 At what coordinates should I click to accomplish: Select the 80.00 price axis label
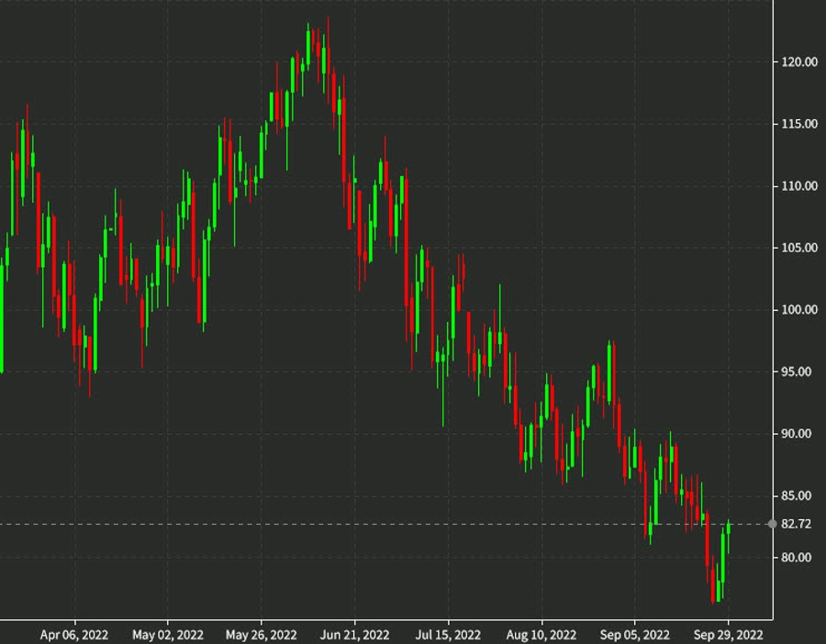pyautogui.click(x=796, y=557)
